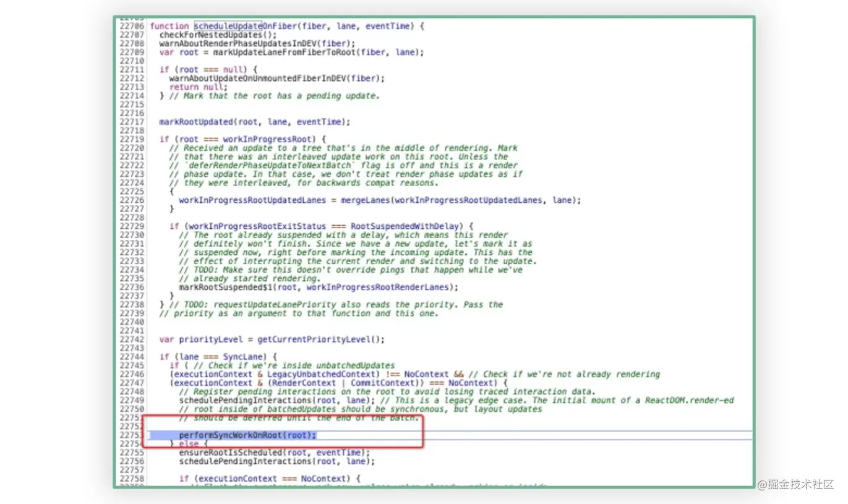This screenshot has height=504, width=848.
Task: Click 'if (root === workInProgressRoot) {' line
Action: (x=242, y=139)
